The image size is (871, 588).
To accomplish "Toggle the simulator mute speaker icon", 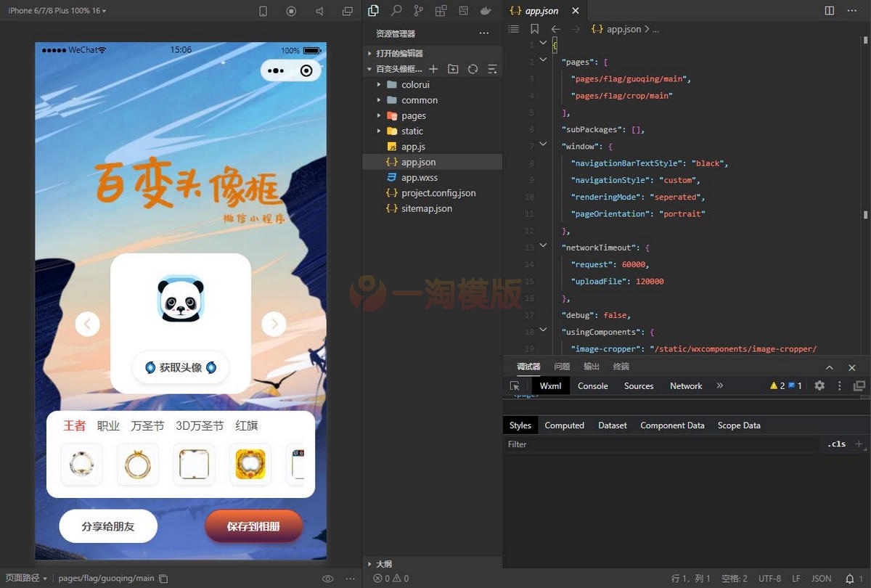I will (320, 12).
